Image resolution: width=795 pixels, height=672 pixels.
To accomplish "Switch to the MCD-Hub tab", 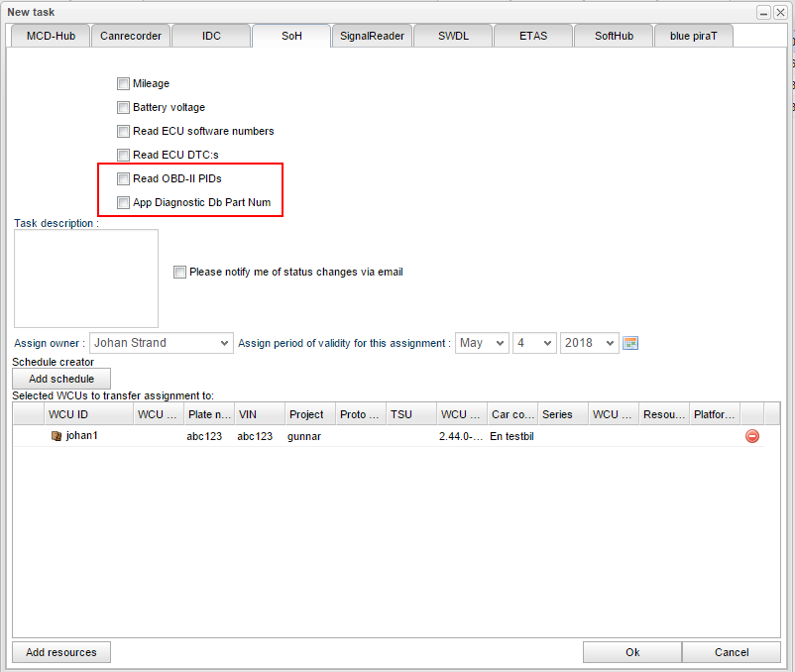I will pyautogui.click(x=51, y=36).
